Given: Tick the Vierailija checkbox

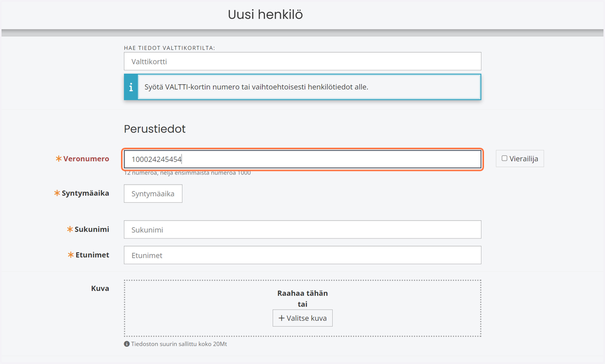Looking at the screenshot, I should point(504,158).
